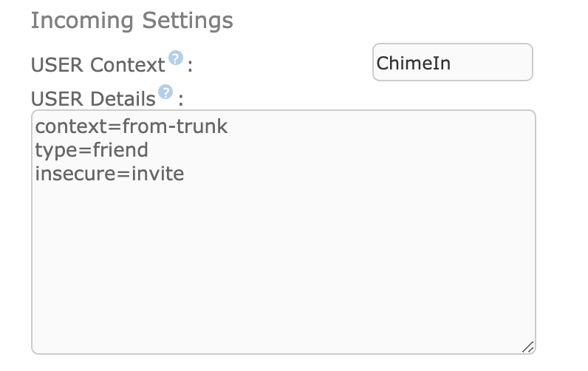Open the USER Context help tooltip icon

click(176, 58)
